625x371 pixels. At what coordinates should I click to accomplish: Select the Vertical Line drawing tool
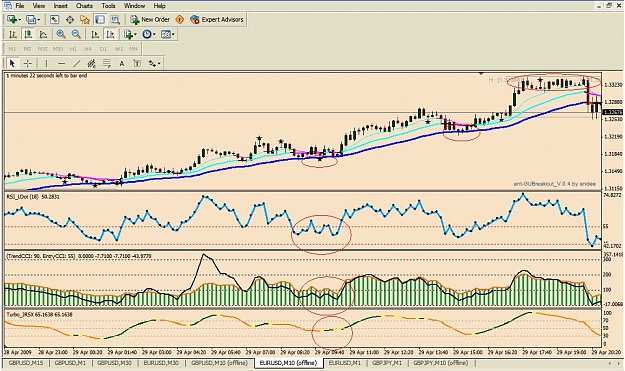(46, 63)
